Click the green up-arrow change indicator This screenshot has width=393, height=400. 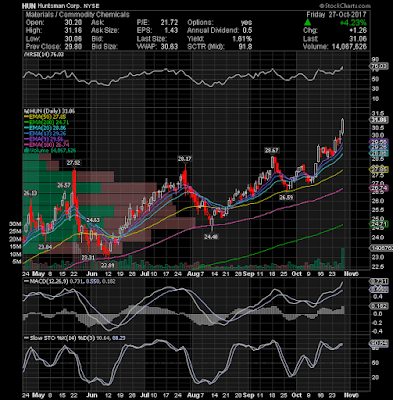(308, 23)
